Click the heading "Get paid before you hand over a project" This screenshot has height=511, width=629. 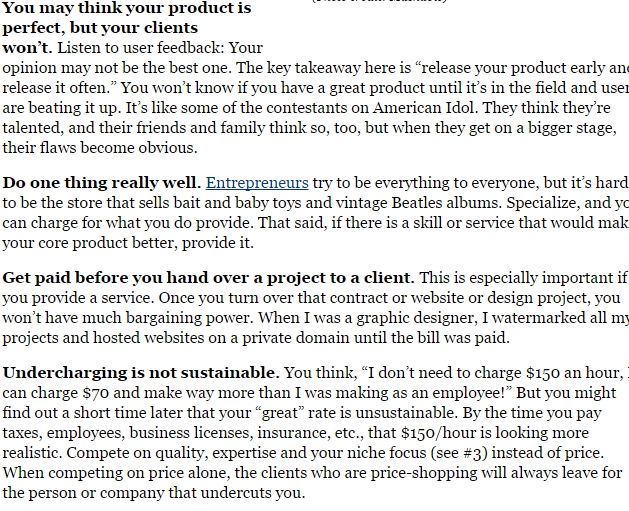tap(208, 278)
